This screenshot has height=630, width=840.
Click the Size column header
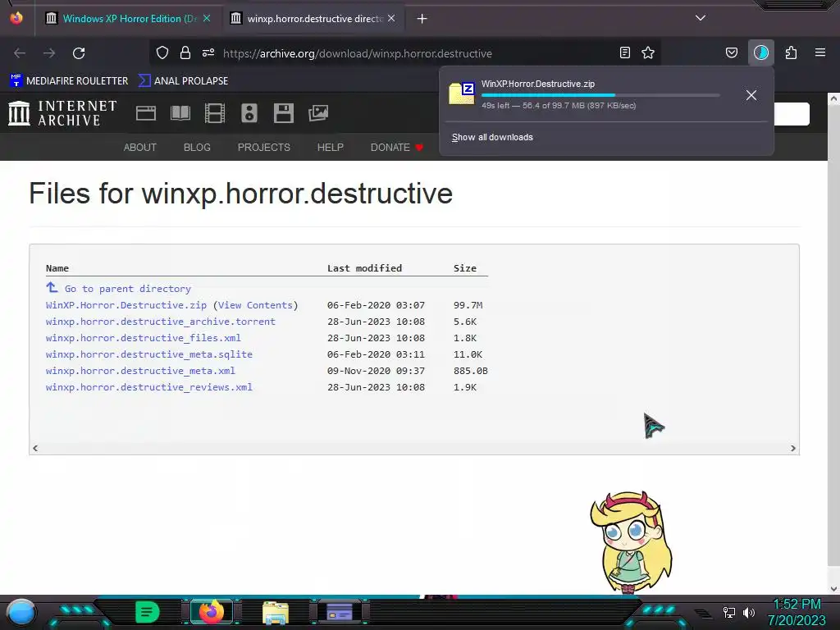point(465,268)
